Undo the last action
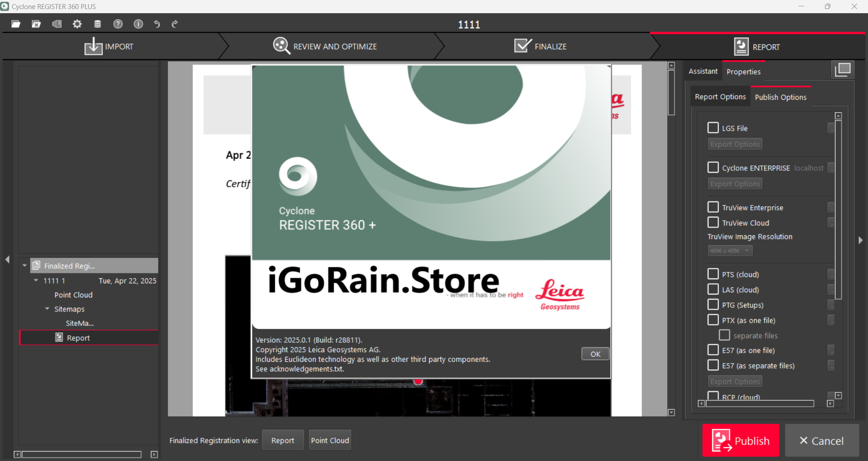The image size is (868, 461). (x=157, y=24)
